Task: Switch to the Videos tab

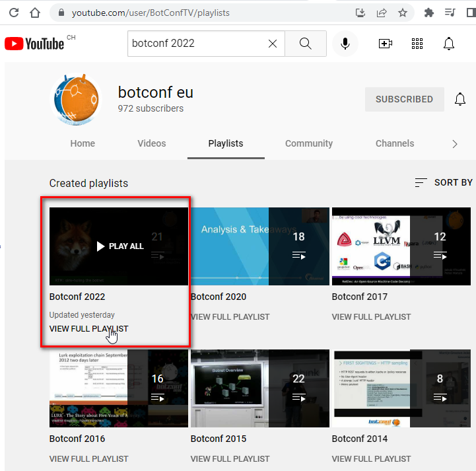Action: coord(152,143)
